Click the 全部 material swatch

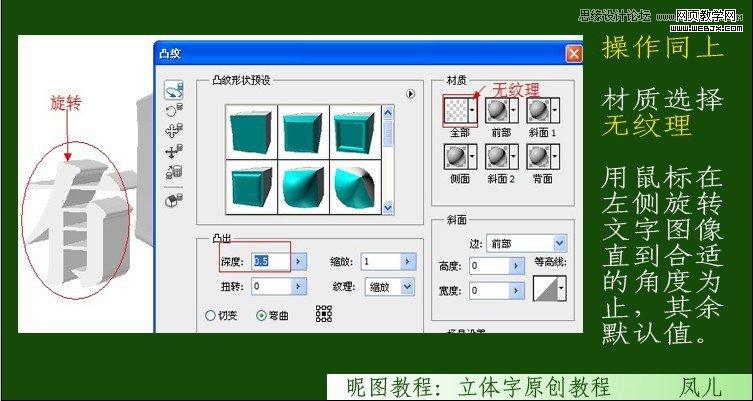coord(455,110)
